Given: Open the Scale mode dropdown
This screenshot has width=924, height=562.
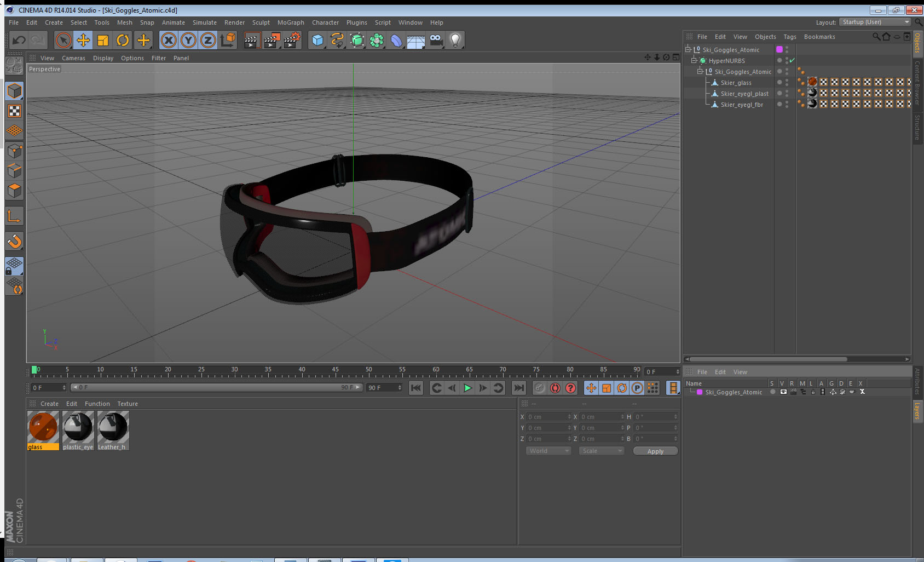Looking at the screenshot, I should pyautogui.click(x=602, y=451).
